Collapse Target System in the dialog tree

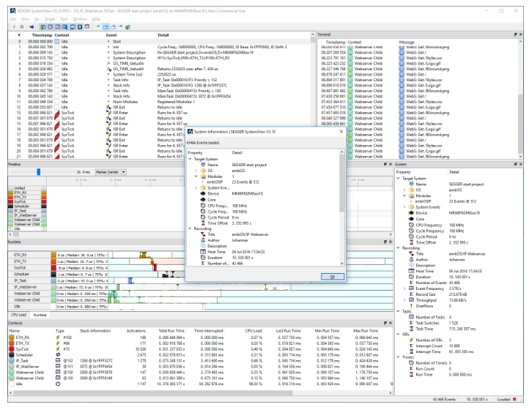(x=190, y=159)
